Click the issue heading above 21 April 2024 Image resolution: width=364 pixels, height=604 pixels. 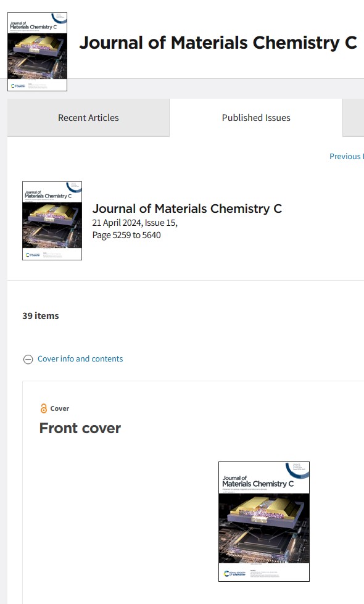[187, 209]
